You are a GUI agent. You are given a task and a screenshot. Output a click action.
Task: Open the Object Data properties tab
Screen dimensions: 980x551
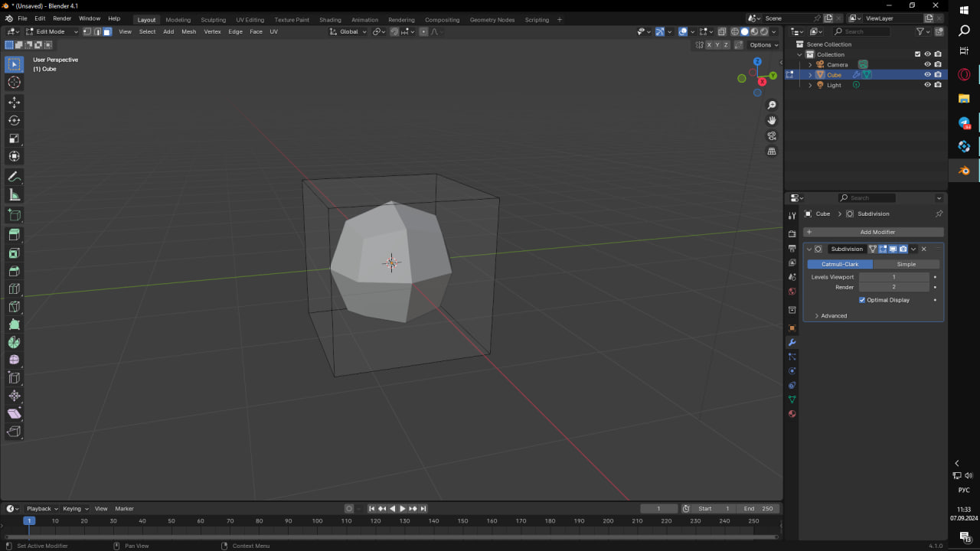point(792,399)
